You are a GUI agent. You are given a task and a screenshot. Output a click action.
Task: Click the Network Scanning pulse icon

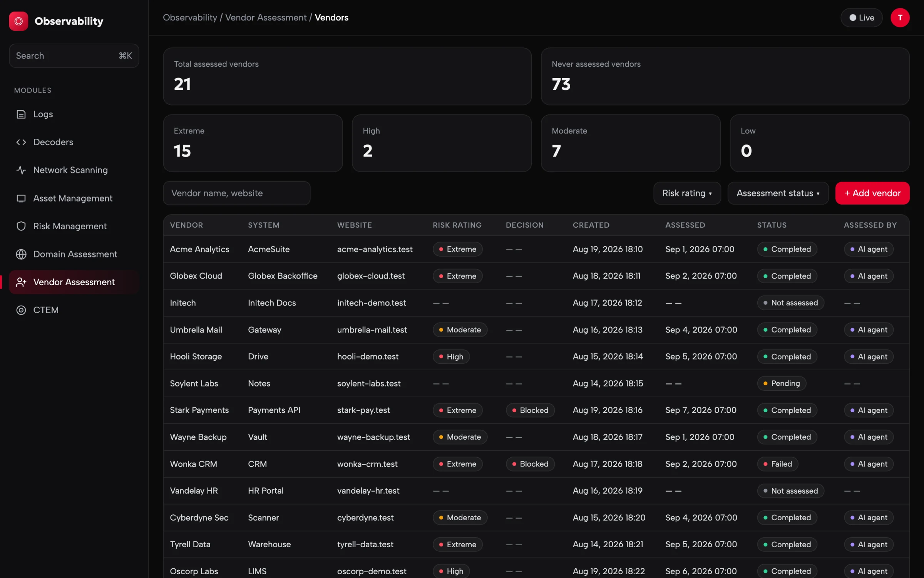tap(21, 170)
